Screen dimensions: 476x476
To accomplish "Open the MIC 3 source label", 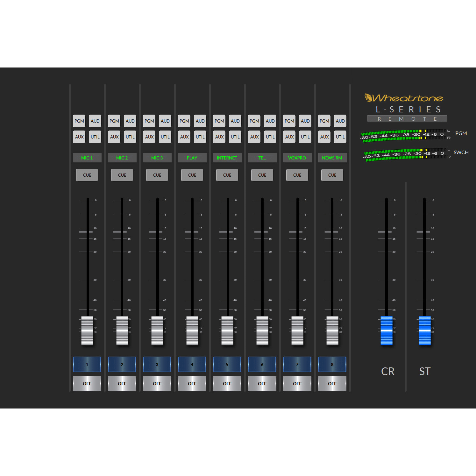I will coord(157,158).
